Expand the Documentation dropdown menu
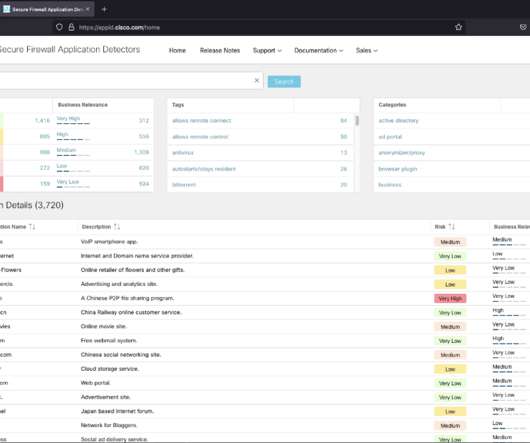530x443 pixels. 318,50
